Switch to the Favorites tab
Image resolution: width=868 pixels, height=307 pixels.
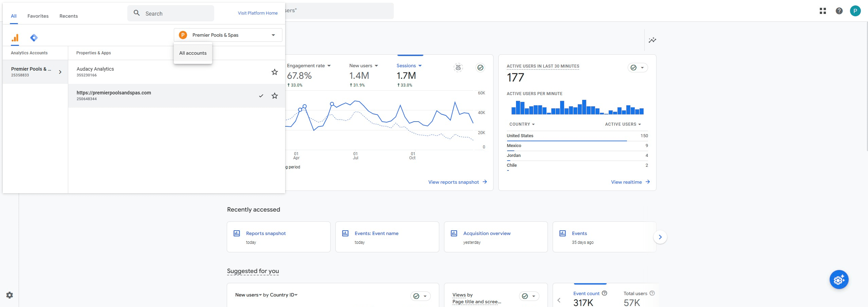tap(38, 16)
